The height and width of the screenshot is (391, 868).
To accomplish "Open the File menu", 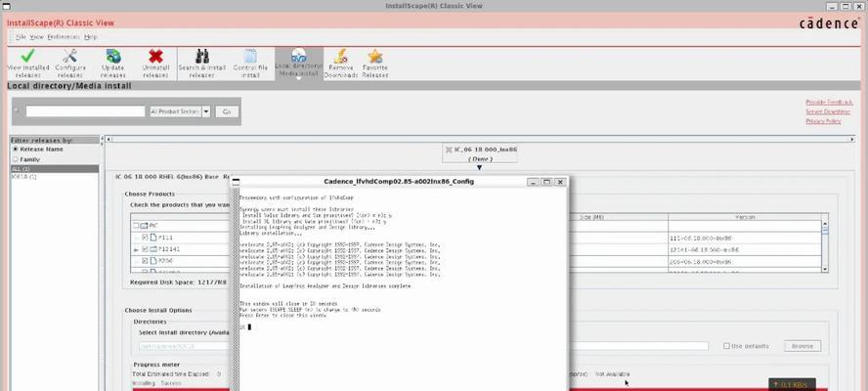I will coord(22,37).
